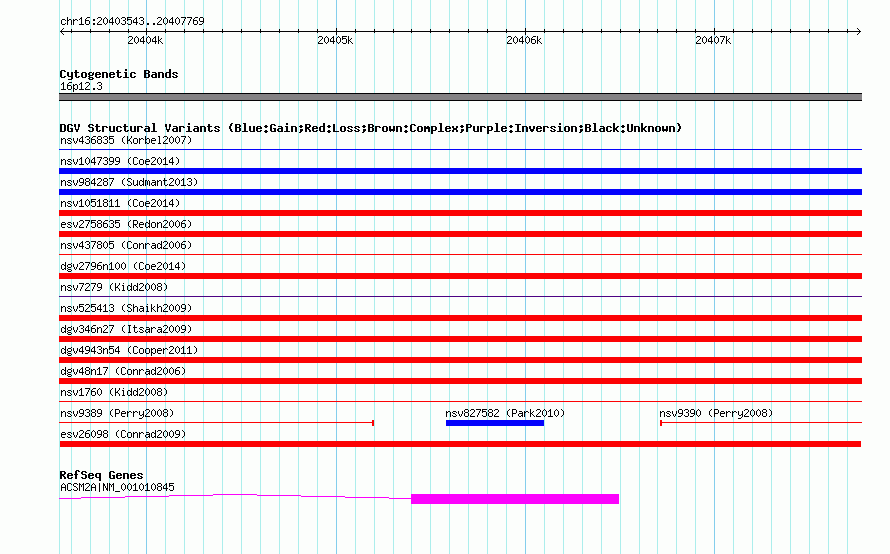Viewport: 890px width, 554px height.
Task: Click the short blue bar under nsv827582
Action: coord(495,423)
